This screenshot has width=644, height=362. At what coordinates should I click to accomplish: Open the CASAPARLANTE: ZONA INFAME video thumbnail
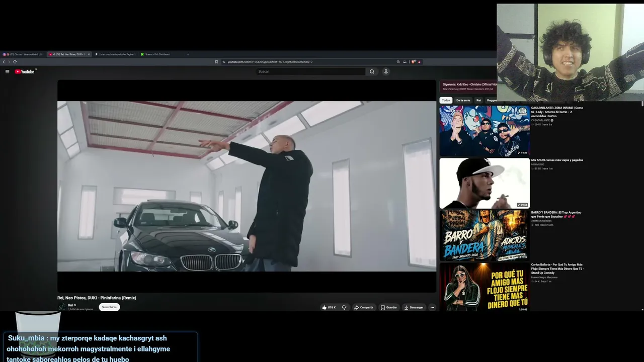pyautogui.click(x=485, y=131)
